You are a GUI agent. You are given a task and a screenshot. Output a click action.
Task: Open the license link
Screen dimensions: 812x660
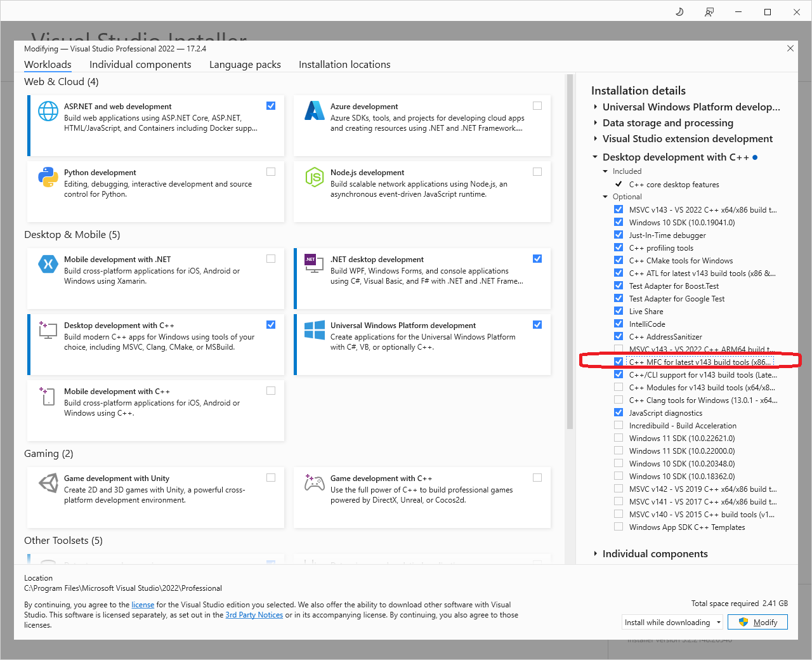(x=143, y=605)
